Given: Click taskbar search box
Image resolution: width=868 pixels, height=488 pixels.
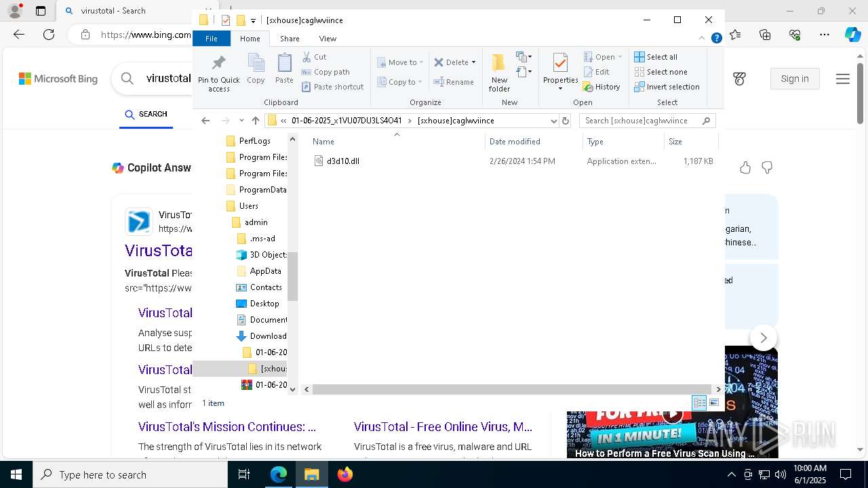Looking at the screenshot, I should 130,474.
